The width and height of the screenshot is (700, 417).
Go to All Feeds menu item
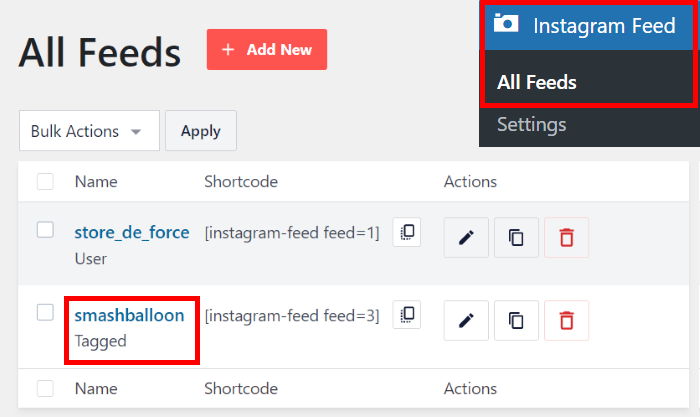[536, 82]
